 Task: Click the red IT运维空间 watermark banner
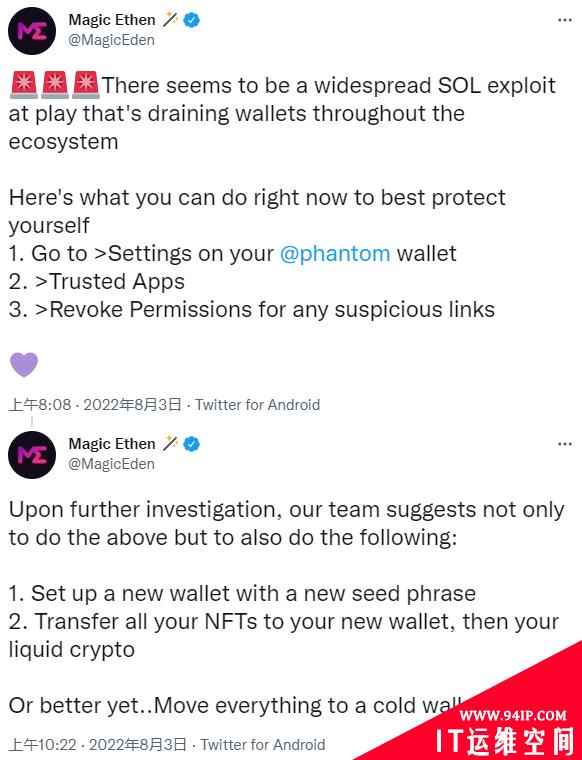tap(504, 727)
